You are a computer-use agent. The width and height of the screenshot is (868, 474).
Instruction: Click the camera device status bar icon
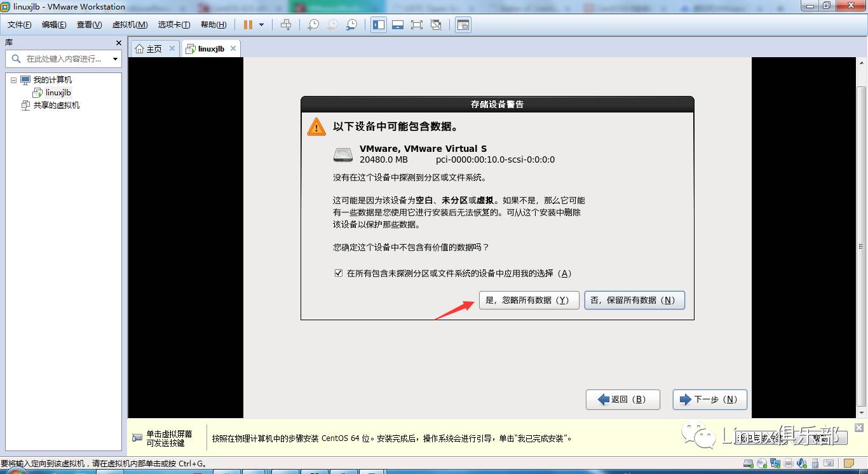click(829, 463)
